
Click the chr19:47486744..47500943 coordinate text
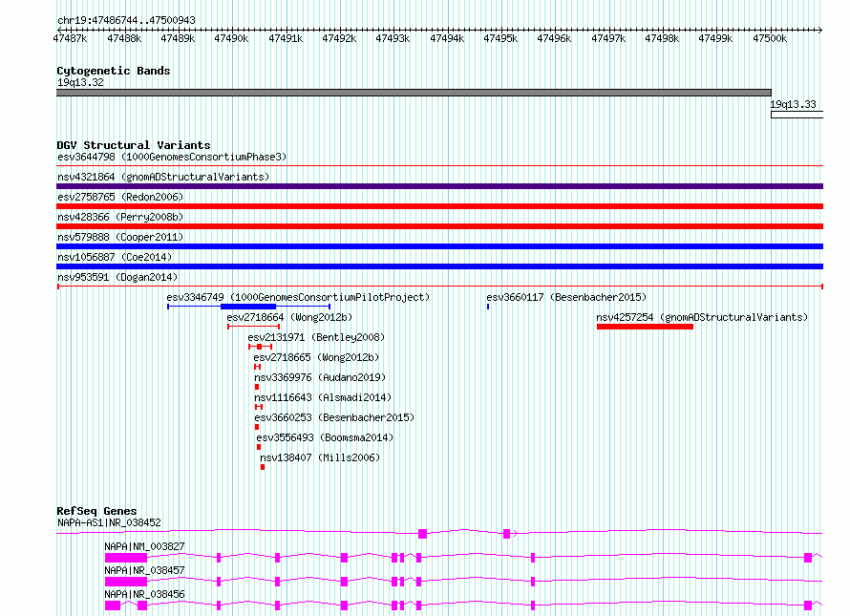(x=126, y=20)
